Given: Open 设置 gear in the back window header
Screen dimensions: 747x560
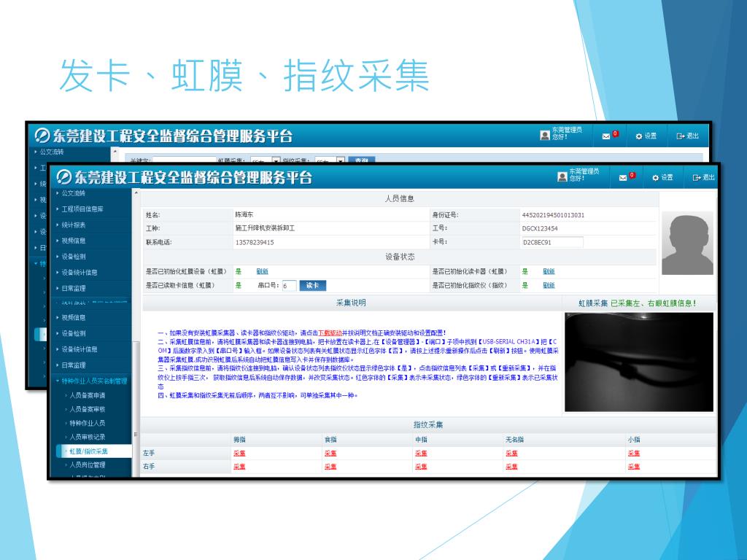Looking at the screenshot, I should 646,136.
